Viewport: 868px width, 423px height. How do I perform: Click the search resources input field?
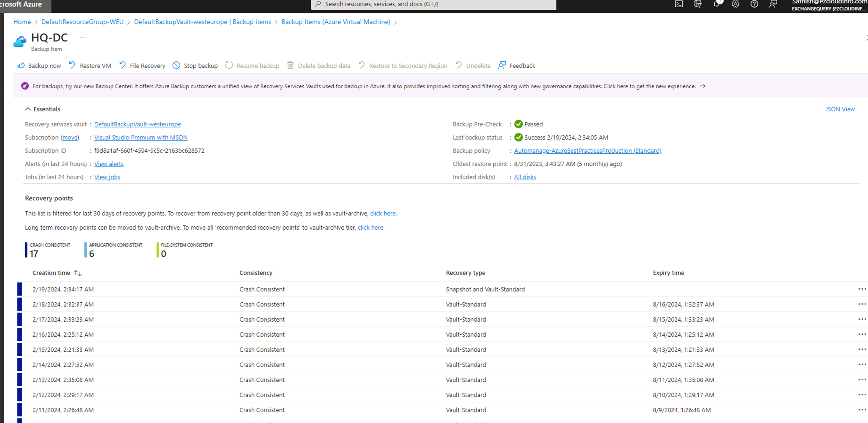click(433, 4)
